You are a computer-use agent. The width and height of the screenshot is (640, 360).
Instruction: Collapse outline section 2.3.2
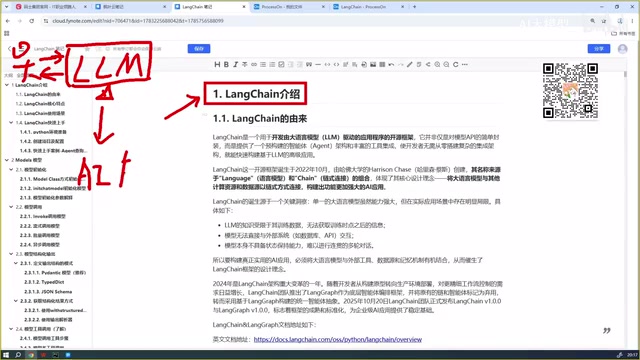point(16,301)
